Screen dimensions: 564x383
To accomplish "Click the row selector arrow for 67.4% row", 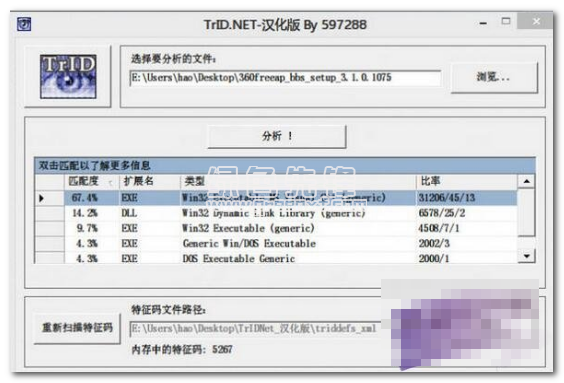I will coord(49,198).
